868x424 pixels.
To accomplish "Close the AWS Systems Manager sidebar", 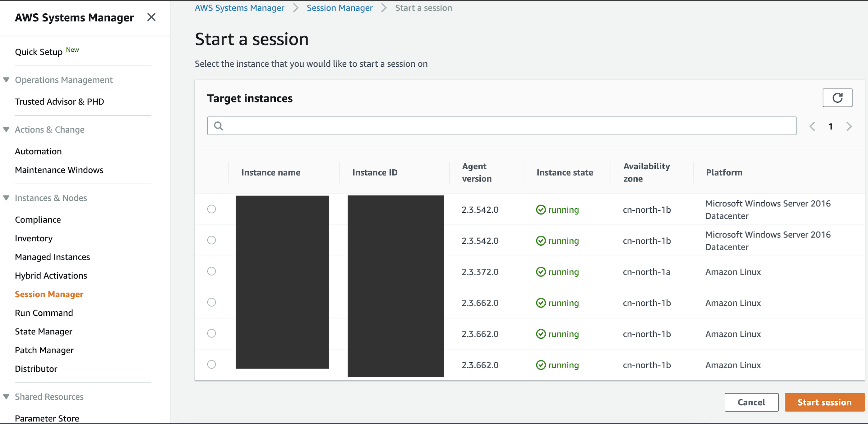I will tap(151, 17).
